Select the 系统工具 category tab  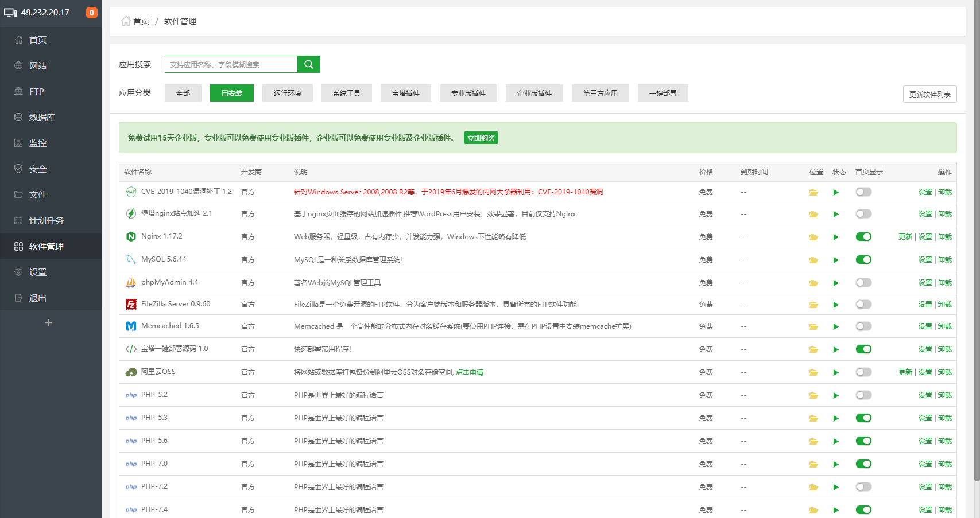pos(347,93)
